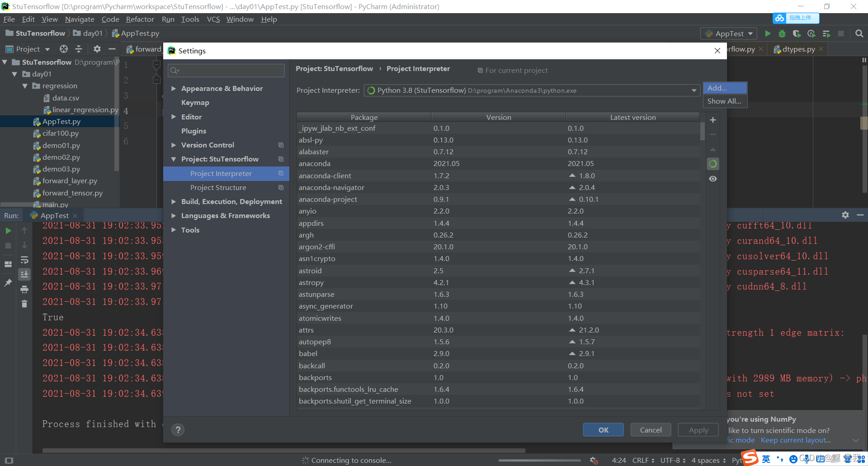The width and height of the screenshot is (868, 466).
Task: Open Project panel gear options
Action: point(97,49)
